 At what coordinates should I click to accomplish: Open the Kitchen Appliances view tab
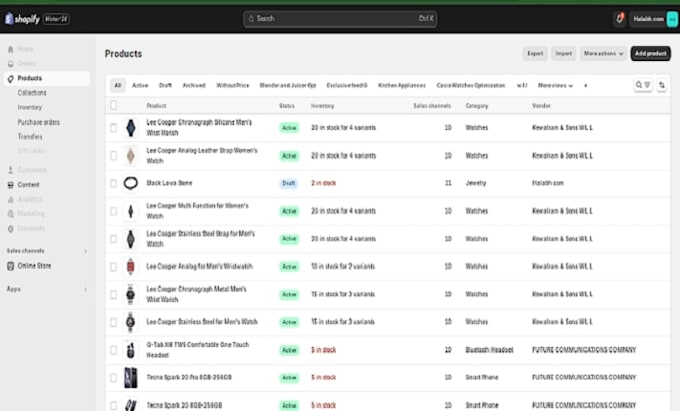[x=402, y=85]
